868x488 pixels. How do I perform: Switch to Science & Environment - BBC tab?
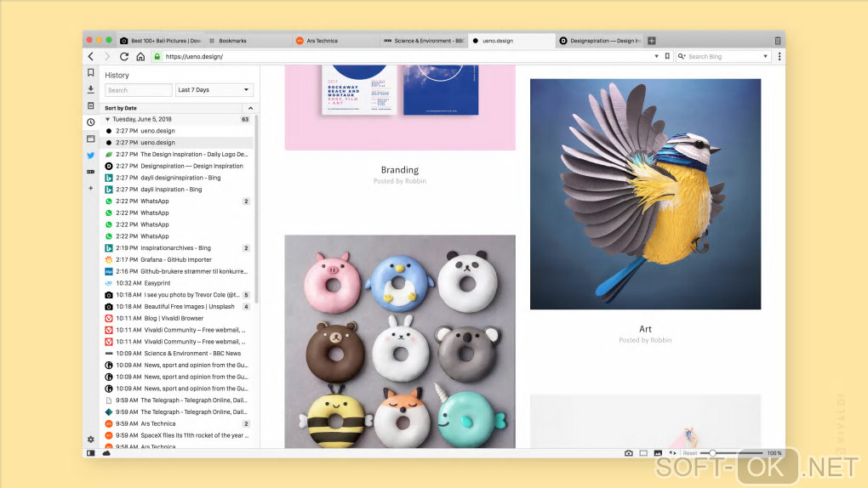tap(424, 41)
